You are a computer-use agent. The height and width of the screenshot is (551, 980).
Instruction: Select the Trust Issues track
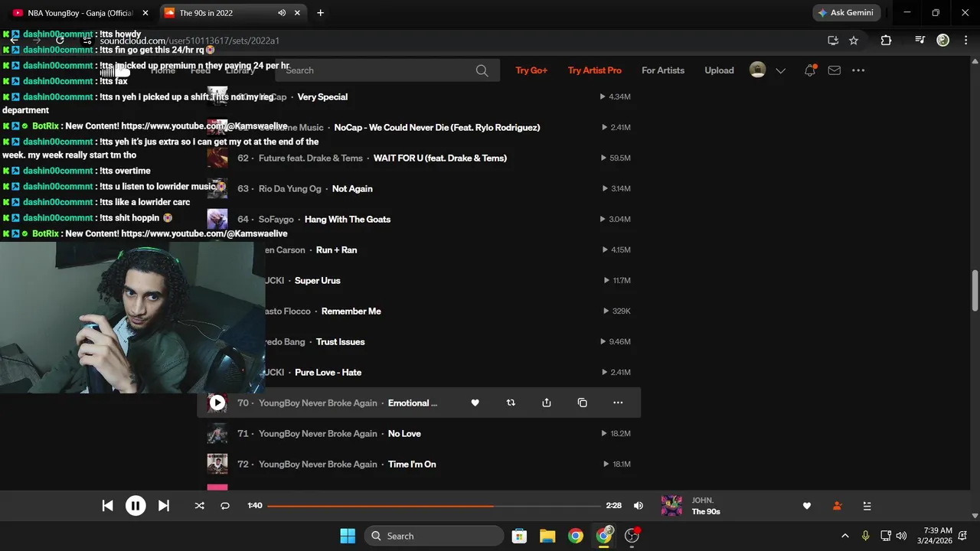click(341, 342)
